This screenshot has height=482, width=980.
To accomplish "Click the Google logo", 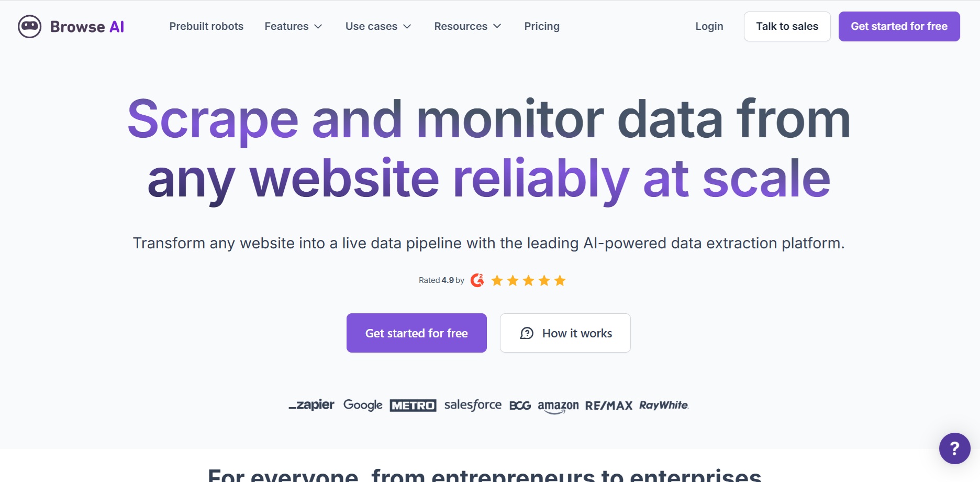I will tap(363, 405).
